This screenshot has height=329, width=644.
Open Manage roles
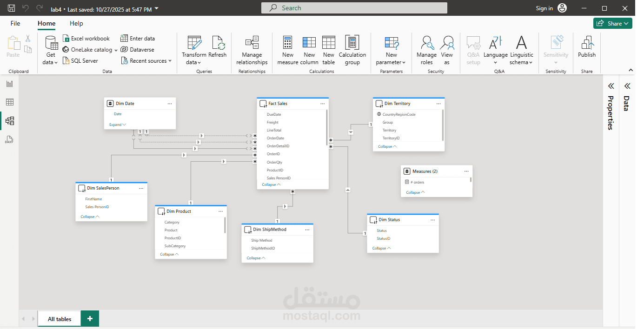[x=426, y=50]
